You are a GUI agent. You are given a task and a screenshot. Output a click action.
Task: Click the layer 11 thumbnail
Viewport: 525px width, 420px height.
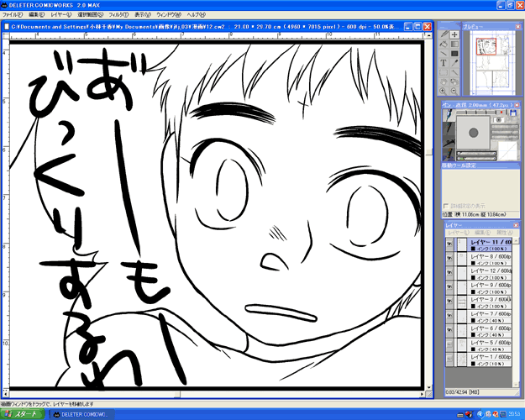(x=462, y=244)
